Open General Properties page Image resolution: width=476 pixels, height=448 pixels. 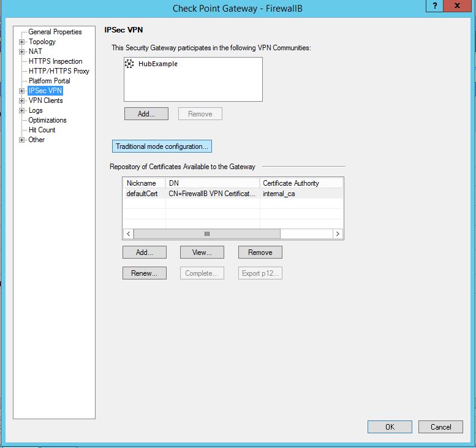click(x=55, y=32)
